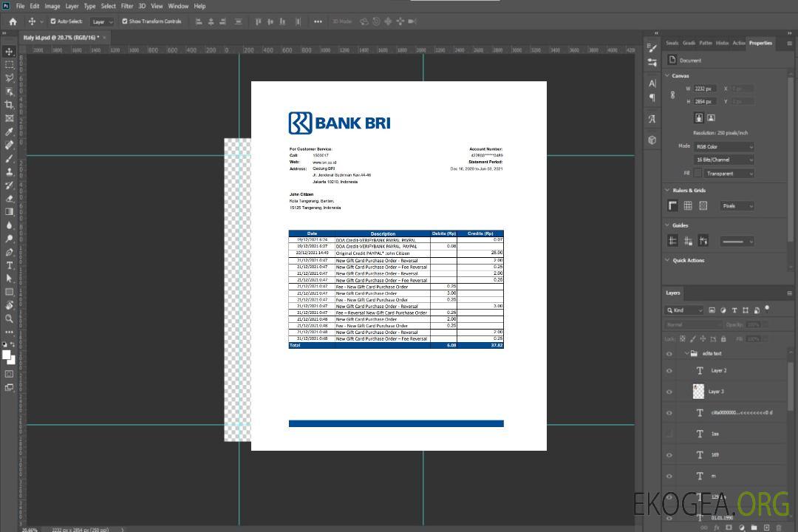Select the Pen tool

click(9, 252)
